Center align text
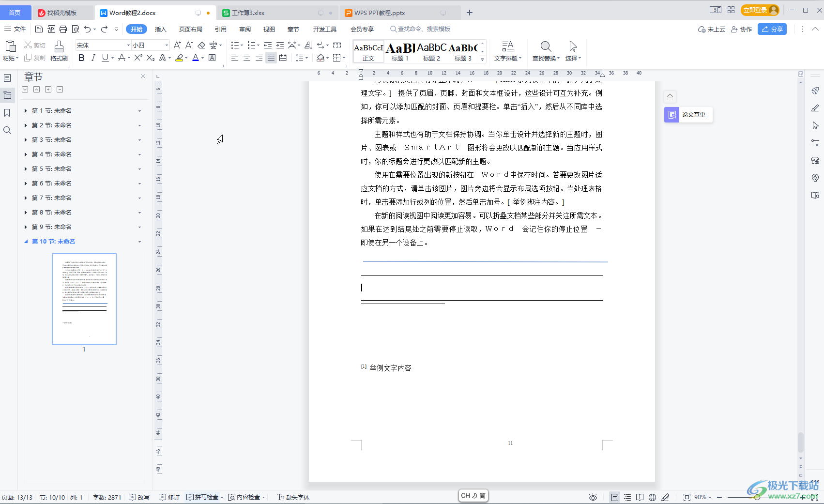 point(247,58)
